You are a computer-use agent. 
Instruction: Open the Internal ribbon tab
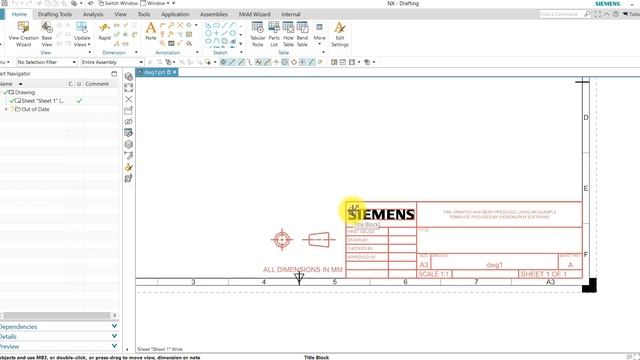[x=291, y=14]
